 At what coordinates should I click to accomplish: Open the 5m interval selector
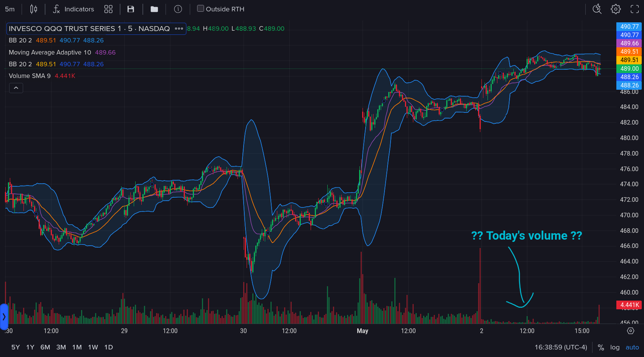tap(10, 9)
